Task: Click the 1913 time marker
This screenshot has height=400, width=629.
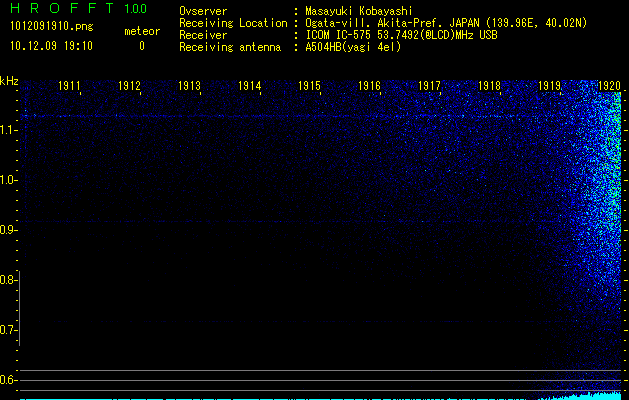Action: pos(189,85)
